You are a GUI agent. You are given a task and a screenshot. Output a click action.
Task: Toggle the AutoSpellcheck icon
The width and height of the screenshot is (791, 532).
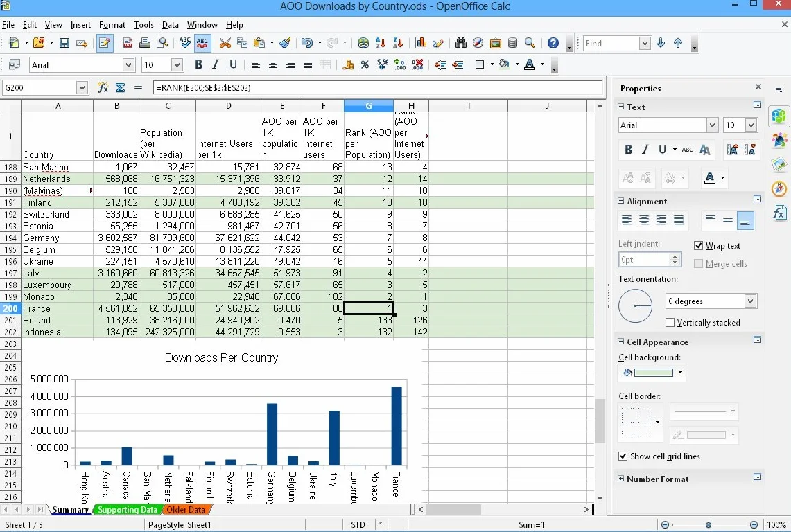coord(202,44)
